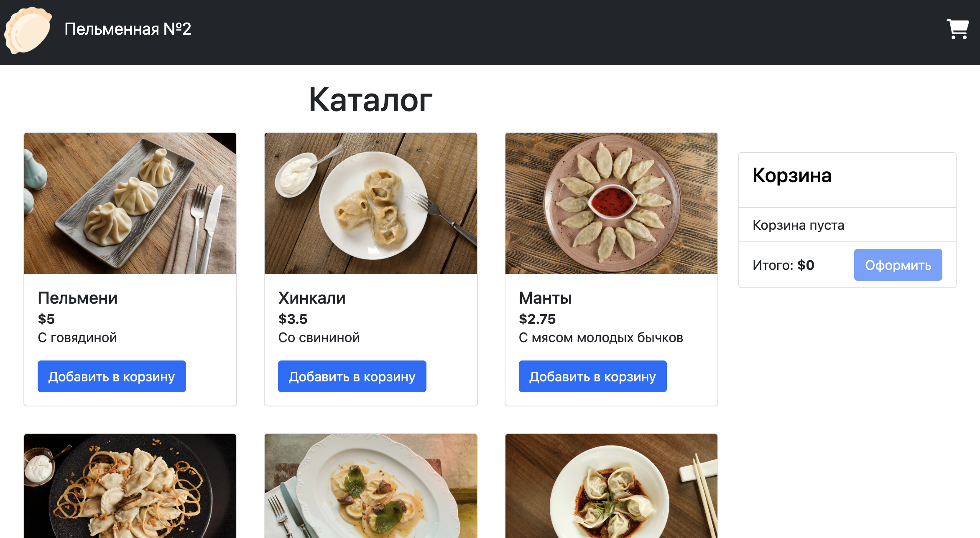Add Манты to the cart
The height and width of the screenshot is (538, 980).
(592, 376)
